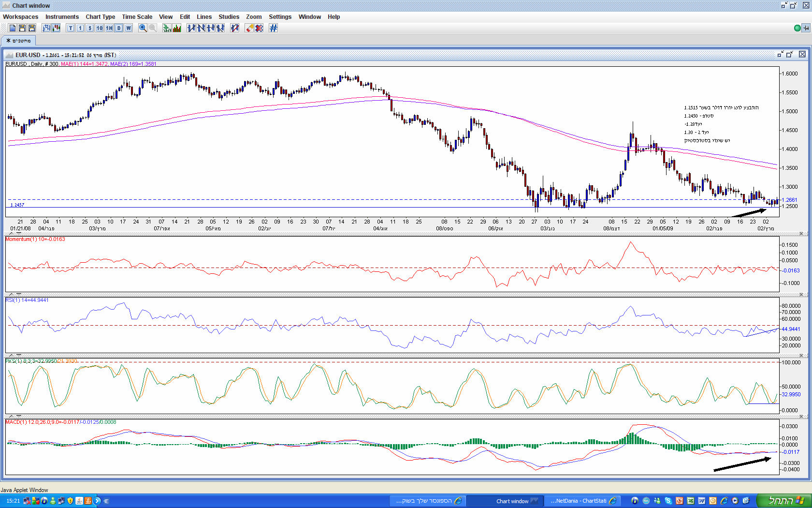Click the green connection status indicator
This screenshot has width=812, height=508.
tap(797, 28)
